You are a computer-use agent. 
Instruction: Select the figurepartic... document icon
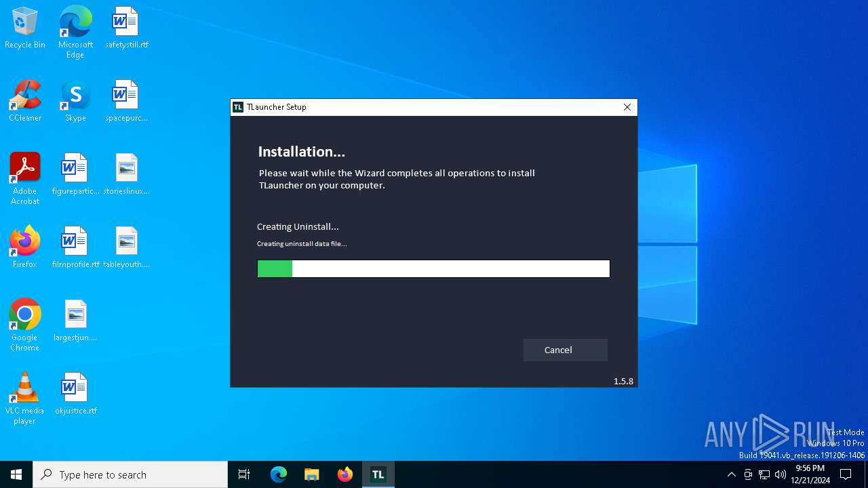[75, 175]
